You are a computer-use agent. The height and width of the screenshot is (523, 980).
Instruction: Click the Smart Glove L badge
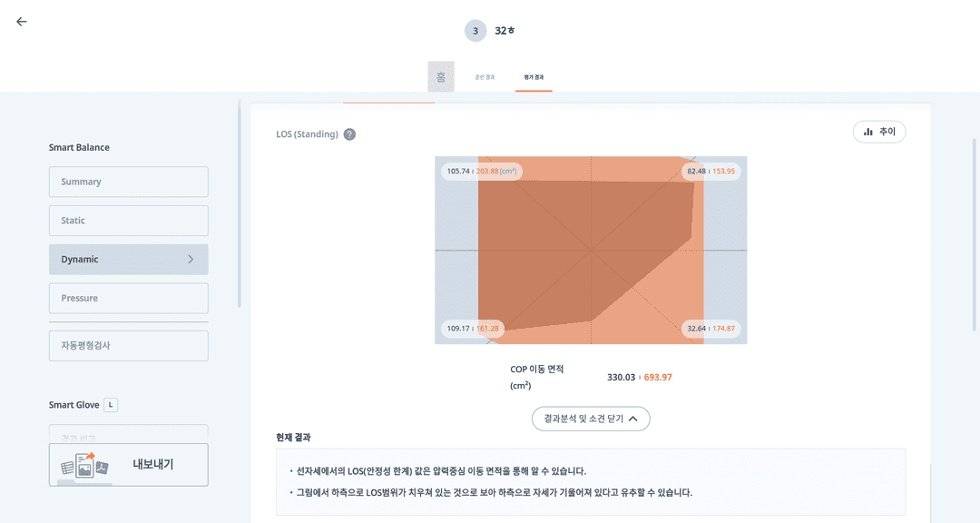click(x=111, y=405)
